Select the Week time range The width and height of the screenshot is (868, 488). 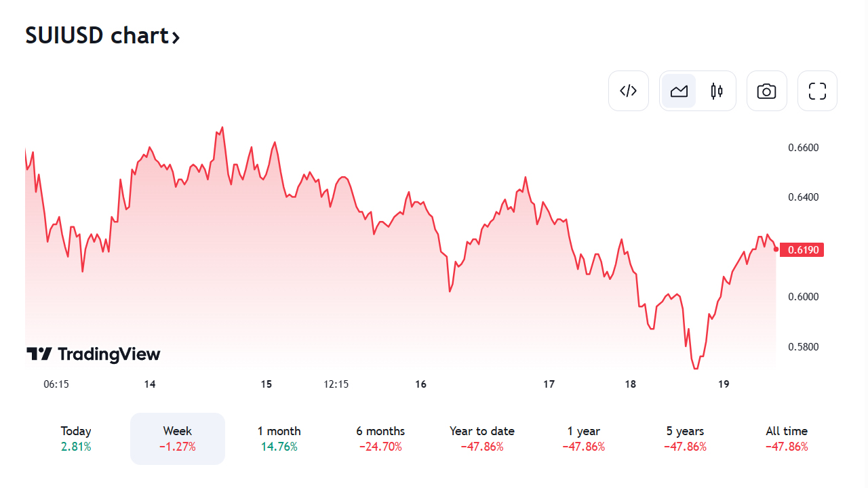pyautogui.click(x=178, y=439)
